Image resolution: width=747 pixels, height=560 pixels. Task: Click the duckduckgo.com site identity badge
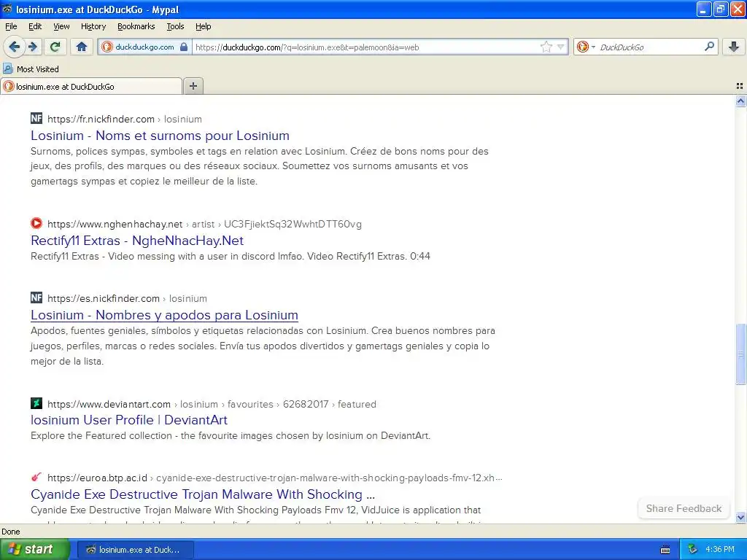click(x=145, y=47)
